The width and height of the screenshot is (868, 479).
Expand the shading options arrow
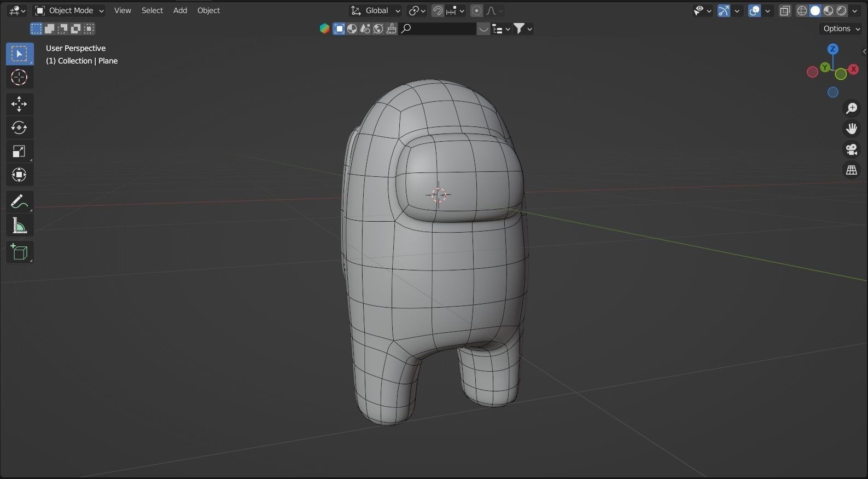[855, 10]
